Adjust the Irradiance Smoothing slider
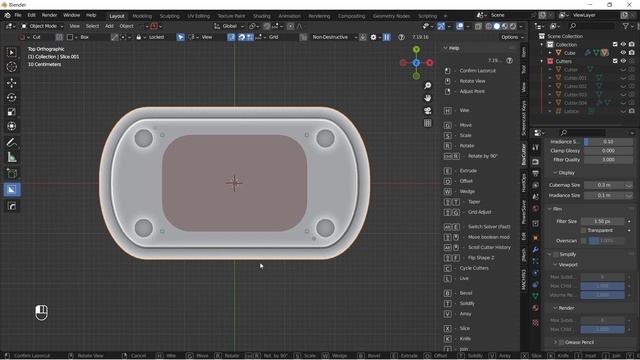 608,142
